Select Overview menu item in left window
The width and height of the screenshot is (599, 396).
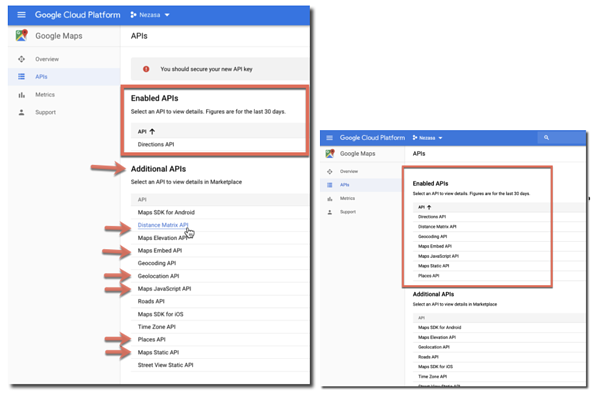click(47, 59)
